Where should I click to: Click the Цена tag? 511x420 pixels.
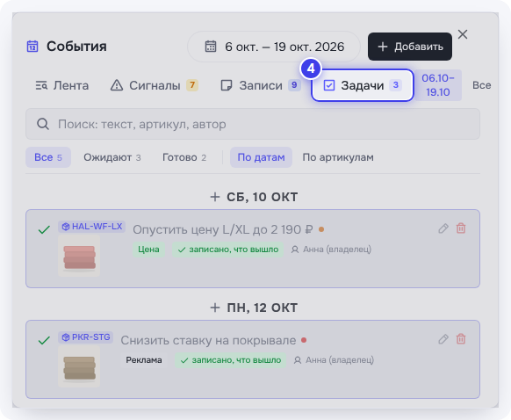coord(148,250)
